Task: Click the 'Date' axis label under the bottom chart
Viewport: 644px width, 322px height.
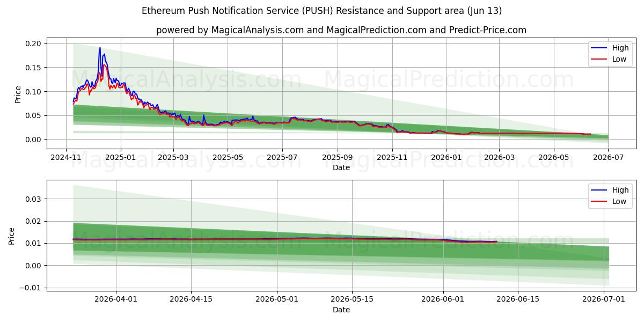Action: click(x=341, y=310)
